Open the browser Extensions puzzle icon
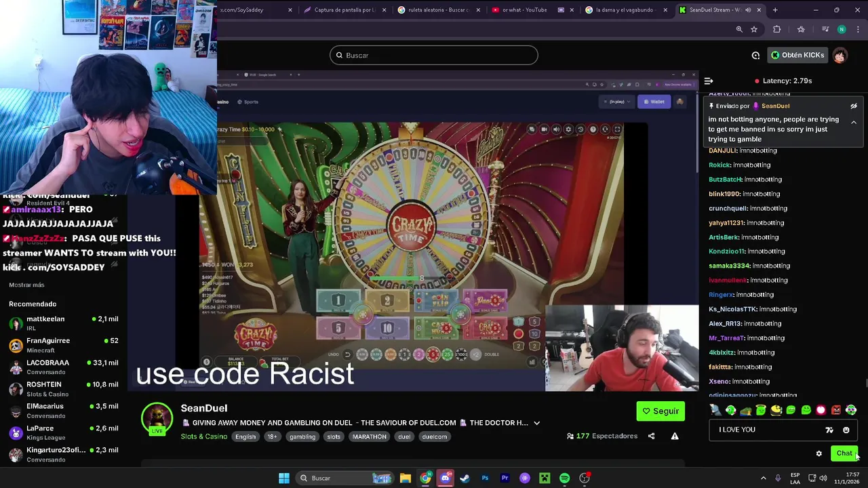This screenshot has height=488, width=868. point(777,29)
